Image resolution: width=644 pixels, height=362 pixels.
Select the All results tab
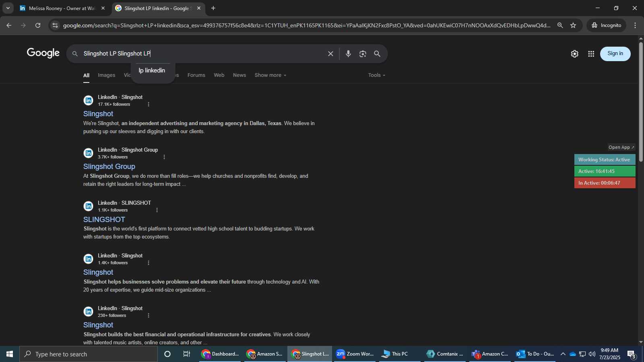pos(86,75)
